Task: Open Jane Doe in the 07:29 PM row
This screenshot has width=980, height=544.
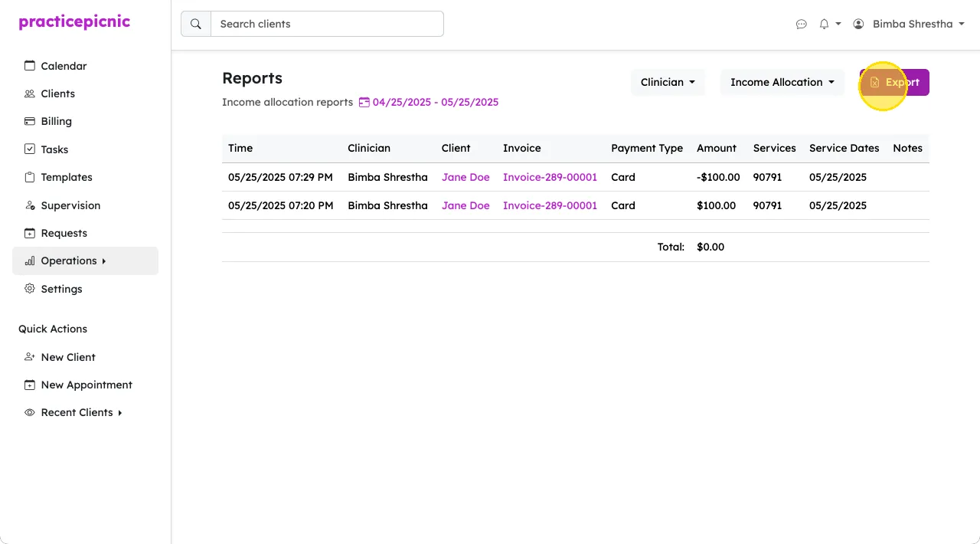Action: coord(465,177)
